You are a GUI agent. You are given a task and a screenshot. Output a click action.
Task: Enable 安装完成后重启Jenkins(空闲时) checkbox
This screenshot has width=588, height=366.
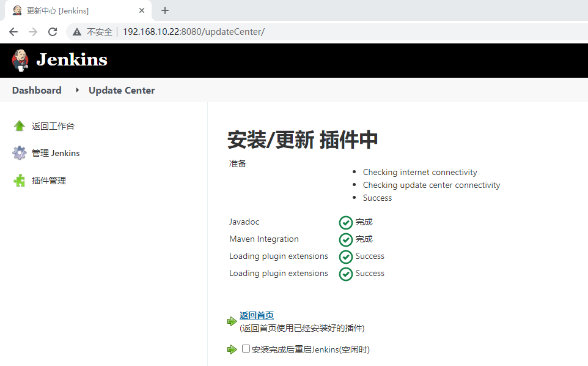[x=246, y=349]
